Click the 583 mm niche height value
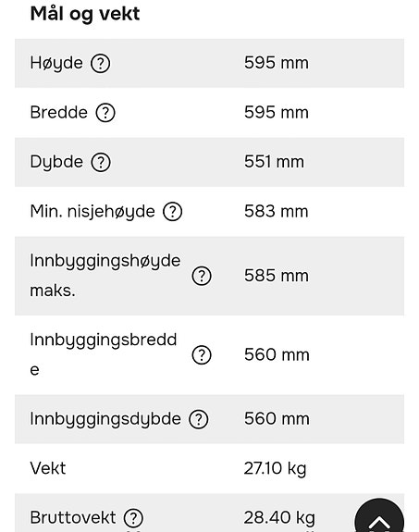419x532 pixels. pyautogui.click(x=277, y=211)
